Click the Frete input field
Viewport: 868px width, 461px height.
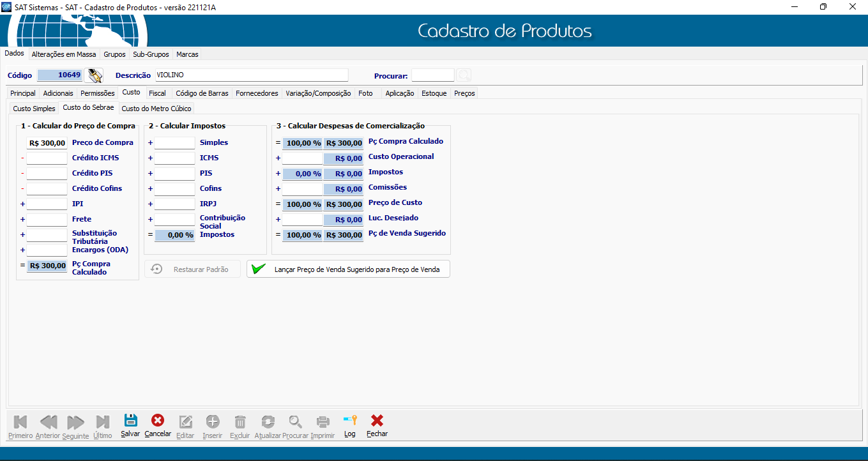click(47, 220)
